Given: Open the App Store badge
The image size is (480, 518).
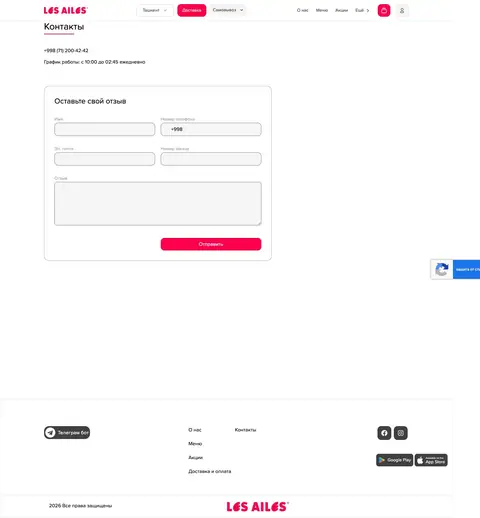Looking at the screenshot, I should coord(431,460).
